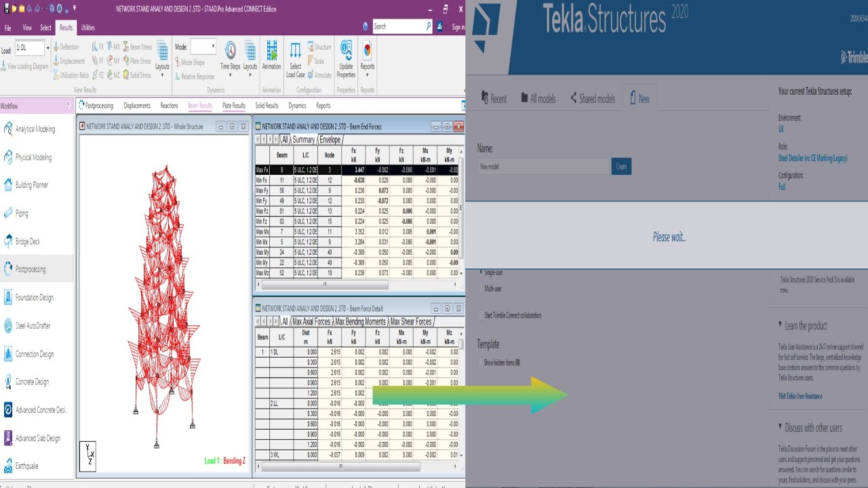868x488 pixels.
Task: Click the Annotate configuration icon
Action: pos(319,75)
